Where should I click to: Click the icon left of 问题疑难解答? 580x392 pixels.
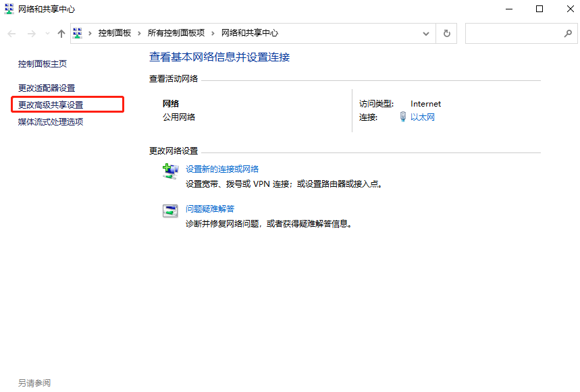pyautogui.click(x=170, y=211)
